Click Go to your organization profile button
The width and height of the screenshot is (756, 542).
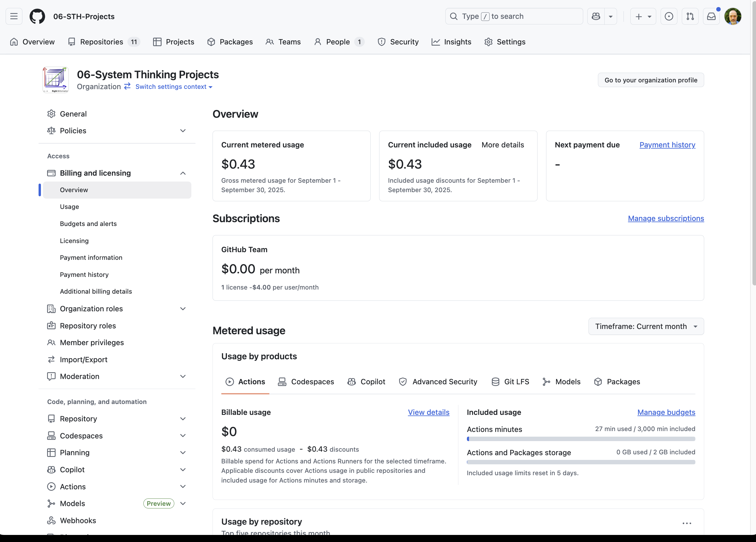point(650,80)
